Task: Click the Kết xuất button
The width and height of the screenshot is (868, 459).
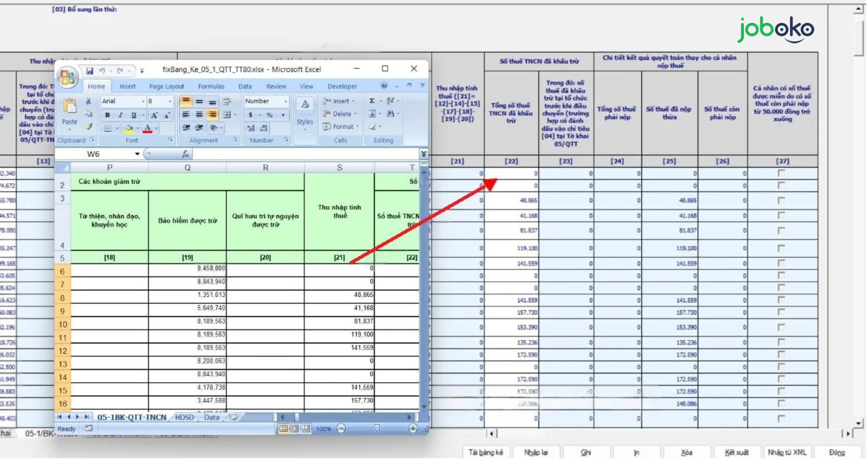Action: 737,452
